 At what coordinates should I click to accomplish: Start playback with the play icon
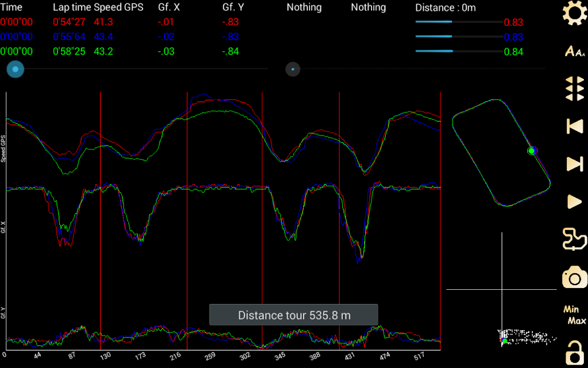(x=574, y=202)
